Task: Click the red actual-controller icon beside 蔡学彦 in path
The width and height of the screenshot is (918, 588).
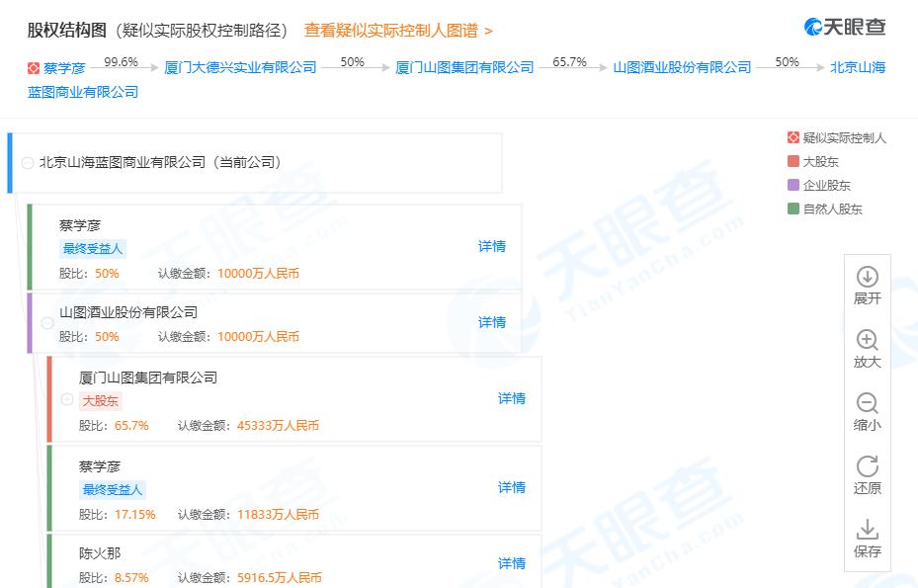Action: (34, 68)
